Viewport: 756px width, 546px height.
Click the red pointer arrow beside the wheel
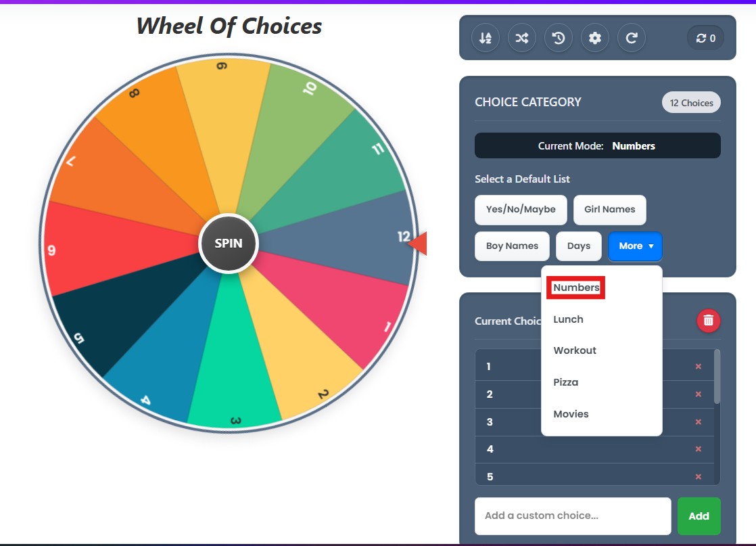pos(418,243)
